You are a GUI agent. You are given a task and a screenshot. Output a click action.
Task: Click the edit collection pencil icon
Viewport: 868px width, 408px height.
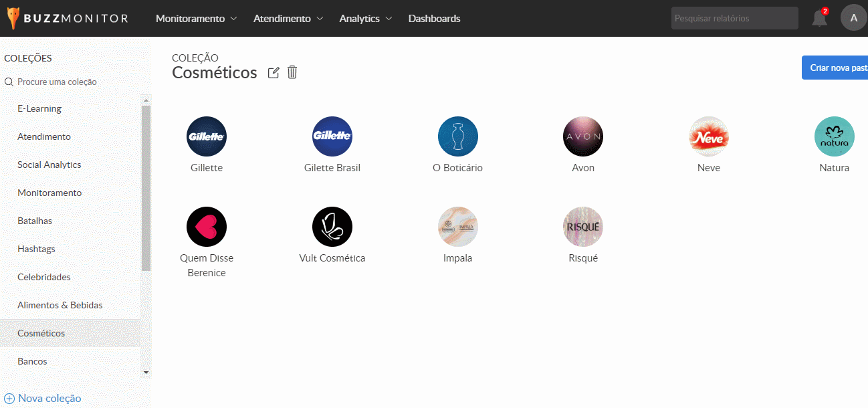[x=274, y=72]
